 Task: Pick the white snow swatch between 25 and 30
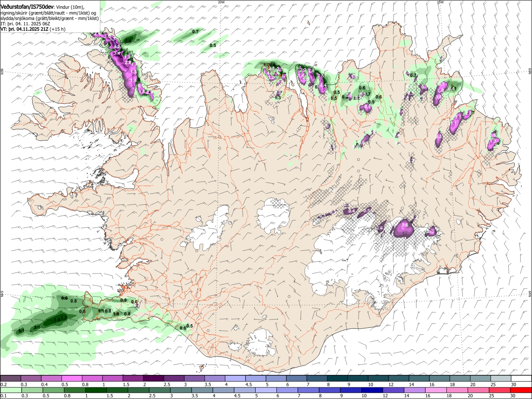coord(500,379)
